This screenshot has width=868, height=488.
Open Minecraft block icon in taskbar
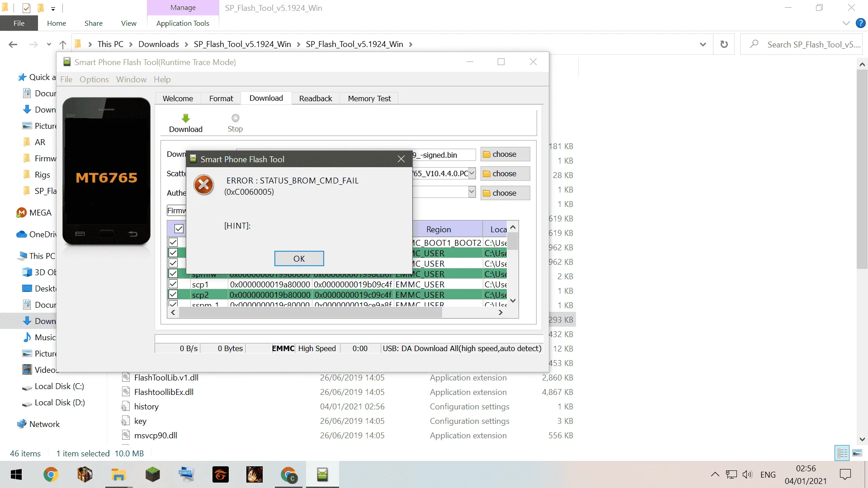tap(153, 474)
